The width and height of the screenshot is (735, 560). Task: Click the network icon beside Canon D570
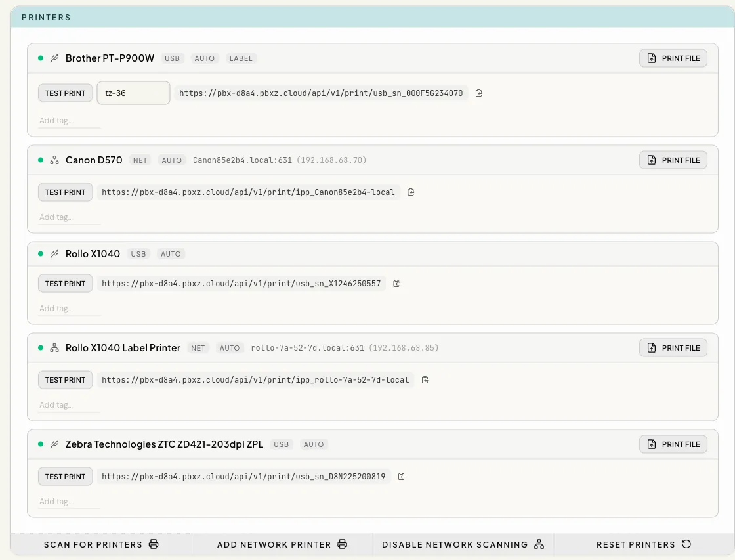[54, 160]
